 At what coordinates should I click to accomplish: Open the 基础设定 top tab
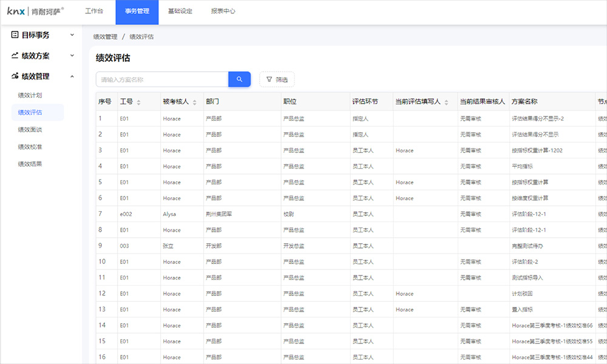[x=180, y=11]
